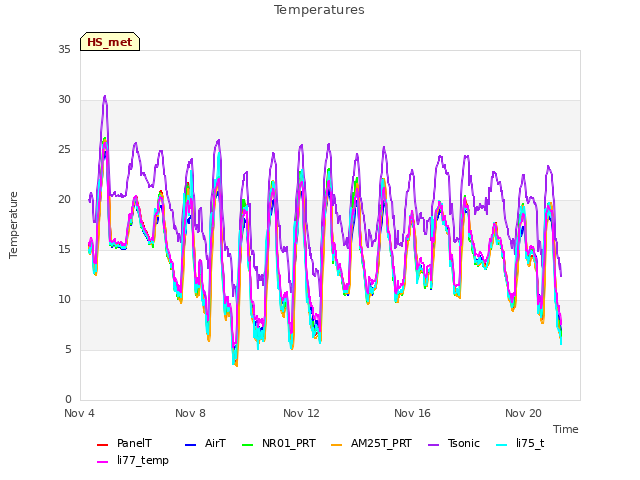This screenshot has width=640, height=480.
Task: Click the orange AM25T_PRT color marker
Action: tap(336, 444)
